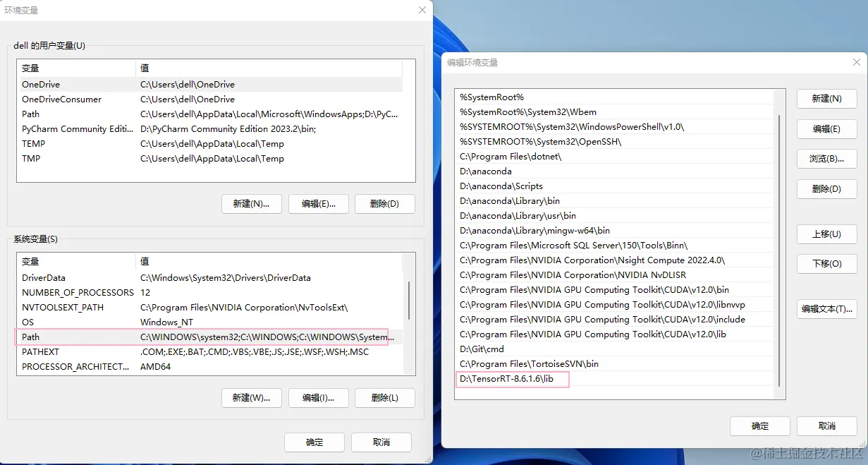Click the 值 column header in system variables
Viewport: 868px width, 465px height.
269,261
